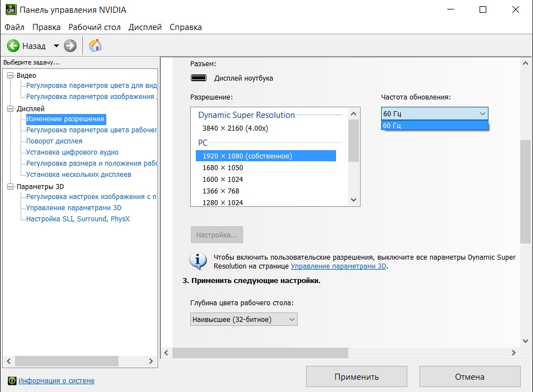This screenshot has width=533, height=392.
Task: Click main panel horizontal scroll left arrow
Action: tap(166, 353)
